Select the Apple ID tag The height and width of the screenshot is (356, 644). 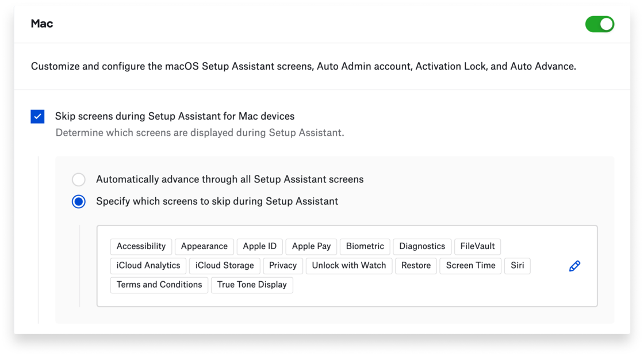tap(259, 246)
